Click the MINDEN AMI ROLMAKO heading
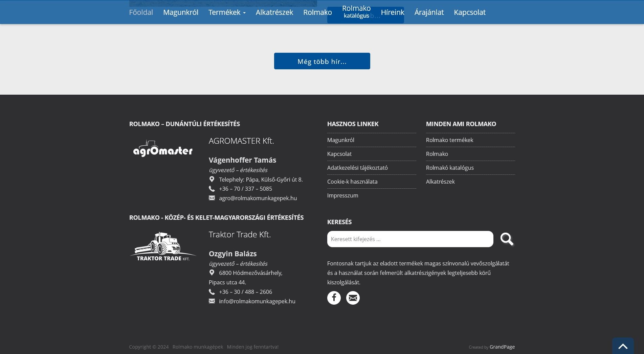644x354 pixels. (x=461, y=124)
